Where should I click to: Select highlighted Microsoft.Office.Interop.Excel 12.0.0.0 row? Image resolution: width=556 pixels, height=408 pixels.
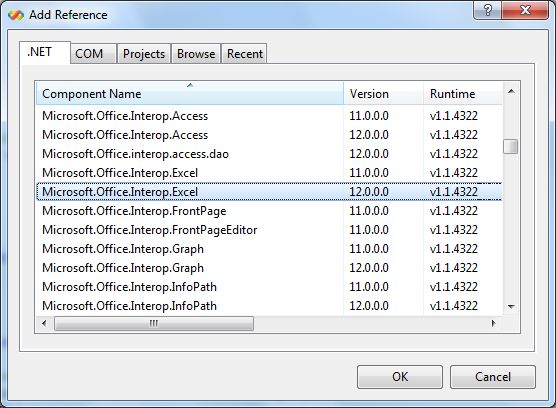[269, 192]
